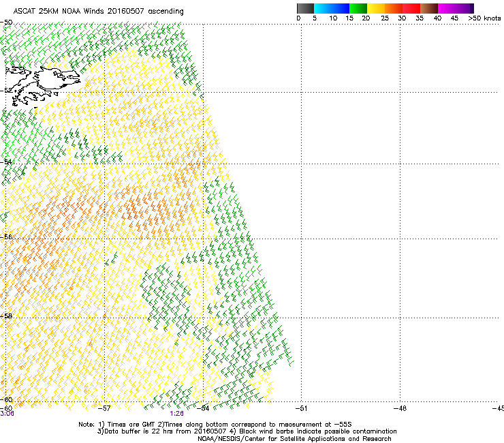Click the longitude label -57
The height and width of the screenshot is (443, 504).
pyautogui.click(x=104, y=408)
